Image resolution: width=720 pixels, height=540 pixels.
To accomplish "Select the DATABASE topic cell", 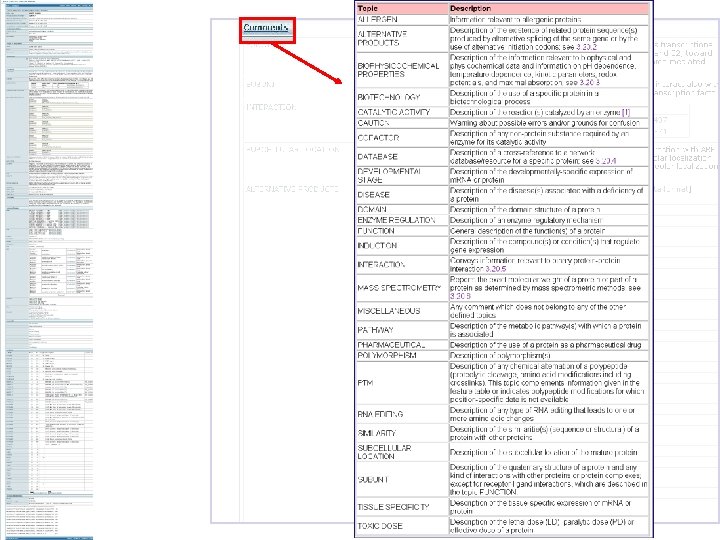I will click(403, 157).
